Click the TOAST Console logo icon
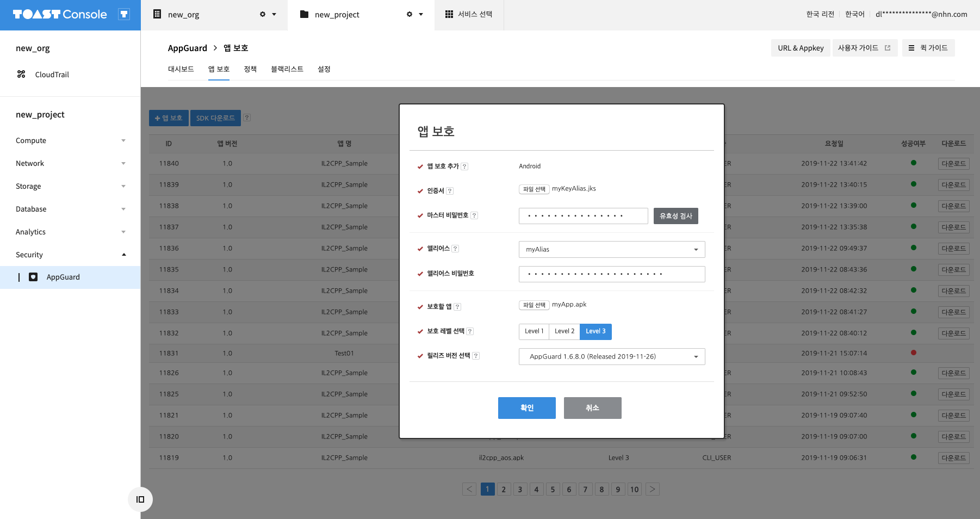Viewport: 980px width, 519px height. click(124, 15)
